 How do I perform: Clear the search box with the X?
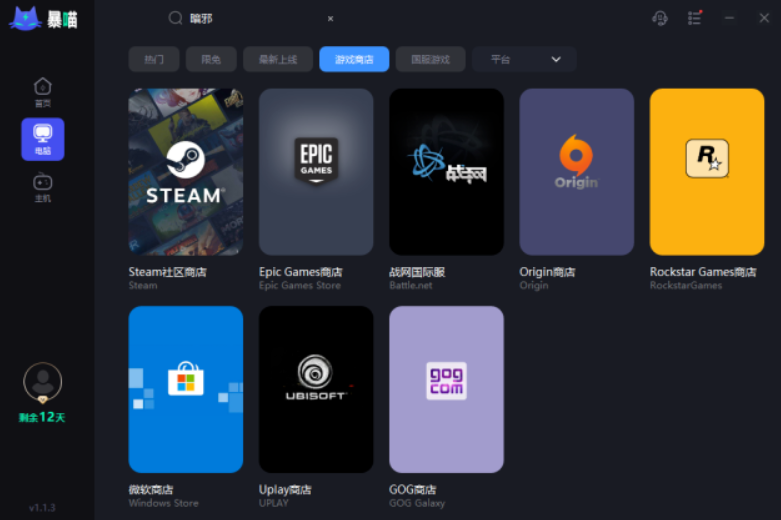(331, 18)
